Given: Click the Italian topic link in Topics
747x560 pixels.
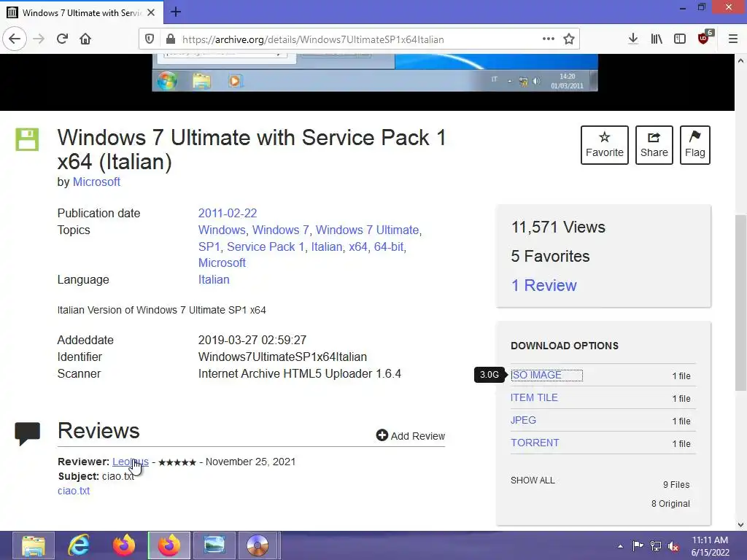Looking at the screenshot, I should pyautogui.click(x=326, y=246).
